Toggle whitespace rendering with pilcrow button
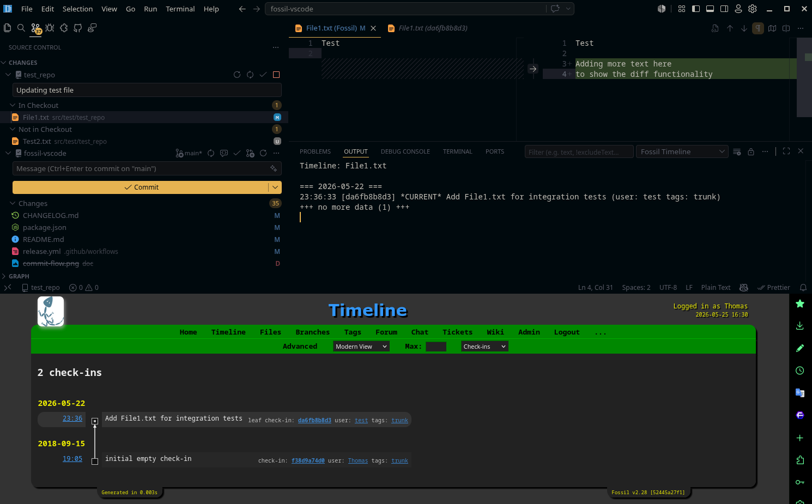The width and height of the screenshot is (812, 504). 758,28
